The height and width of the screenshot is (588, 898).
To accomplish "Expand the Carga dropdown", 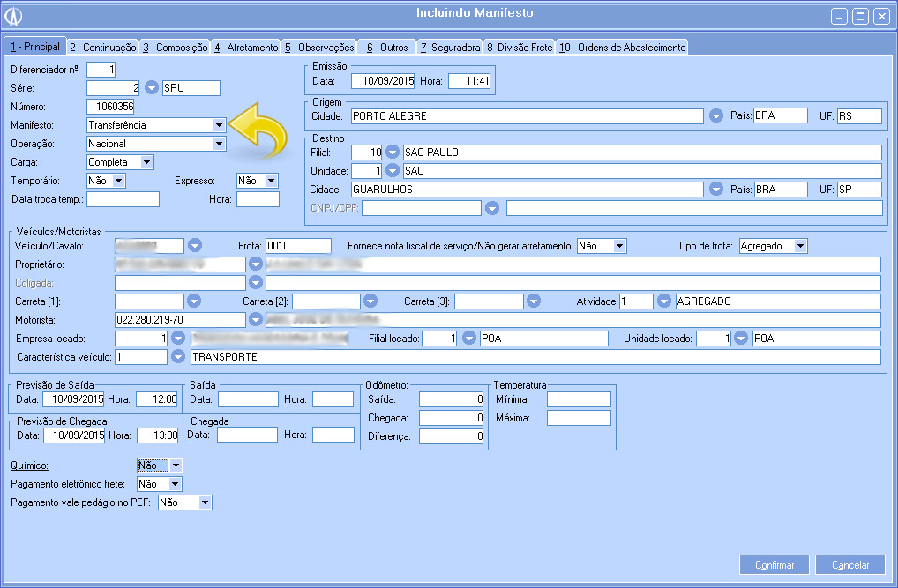I will click(146, 162).
